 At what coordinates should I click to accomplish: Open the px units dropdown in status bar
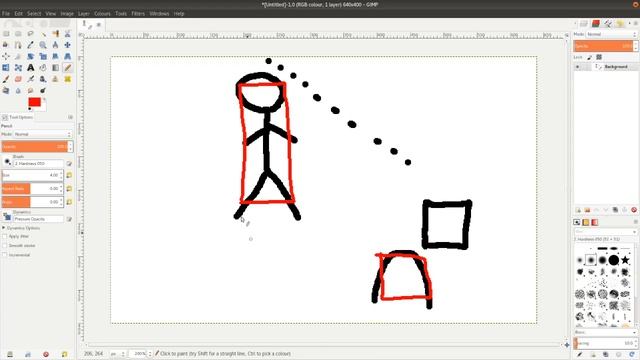[117, 353]
